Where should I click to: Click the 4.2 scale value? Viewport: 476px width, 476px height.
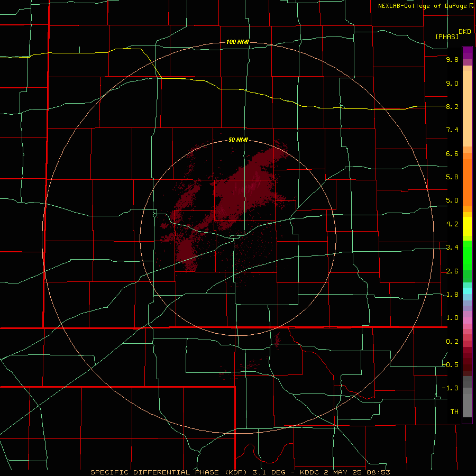pos(452,224)
